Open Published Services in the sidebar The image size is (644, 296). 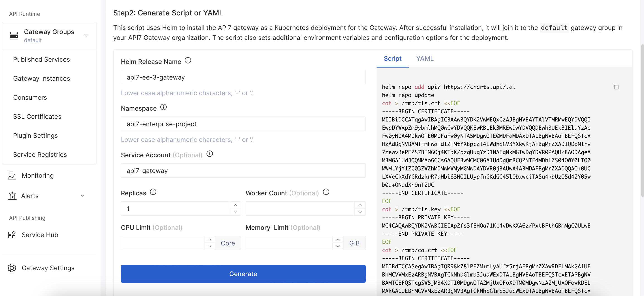(x=41, y=59)
